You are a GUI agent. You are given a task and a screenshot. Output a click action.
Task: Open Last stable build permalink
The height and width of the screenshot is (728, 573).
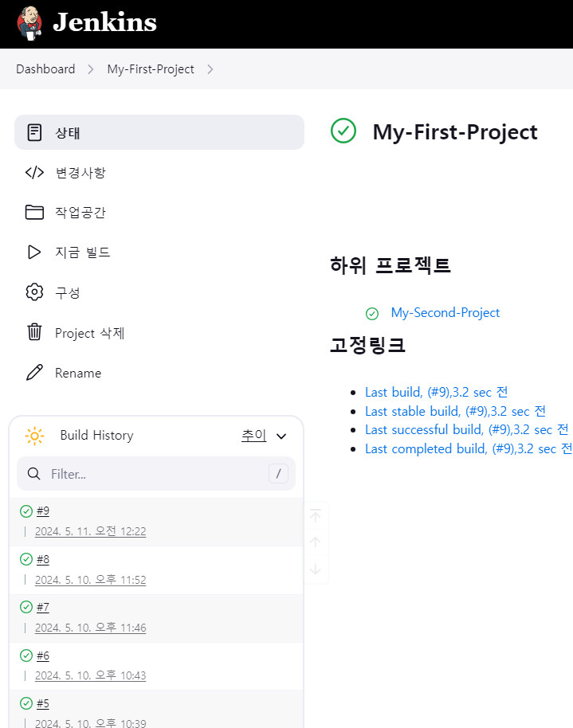click(455, 411)
